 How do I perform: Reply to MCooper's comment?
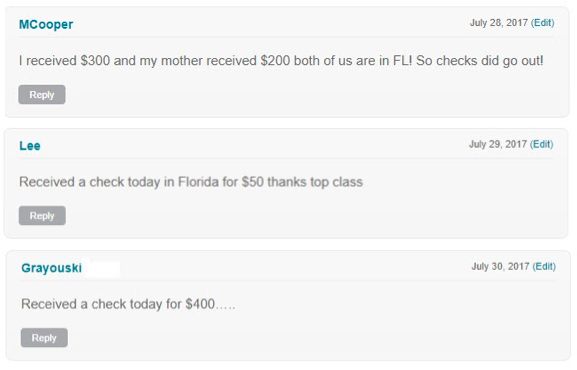click(42, 95)
